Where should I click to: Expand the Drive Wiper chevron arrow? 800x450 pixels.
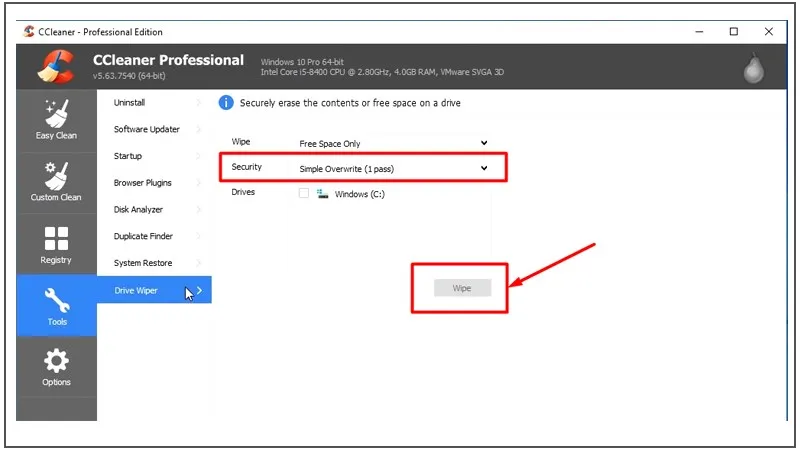tap(200, 291)
